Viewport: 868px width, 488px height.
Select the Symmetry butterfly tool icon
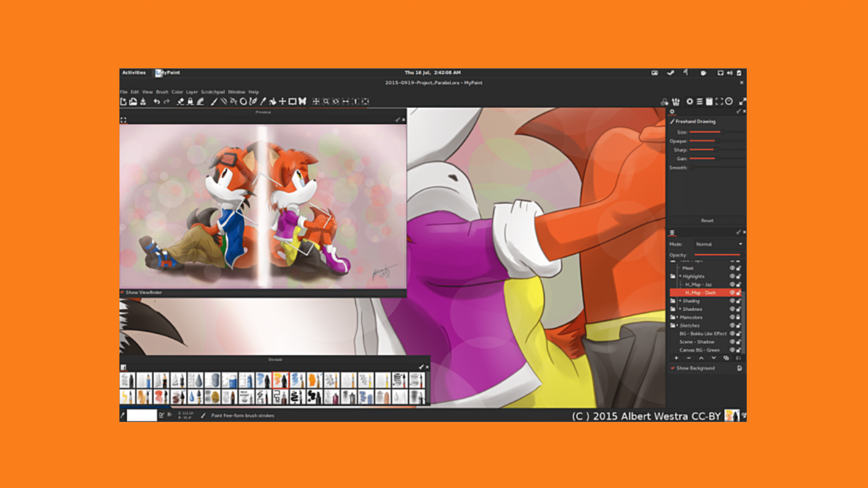(x=302, y=102)
